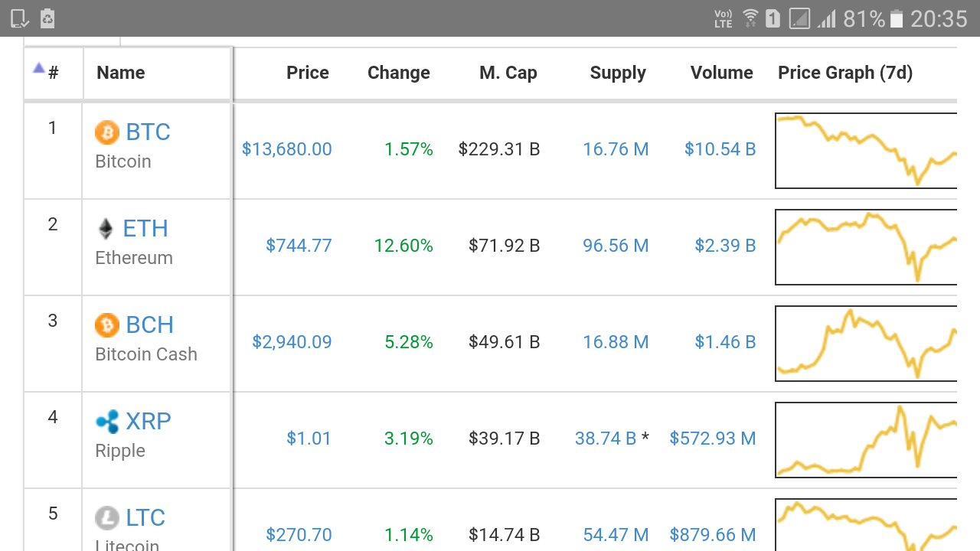Tap the cellular signal bars icon
The width and height of the screenshot is (980, 551).
coord(827,18)
